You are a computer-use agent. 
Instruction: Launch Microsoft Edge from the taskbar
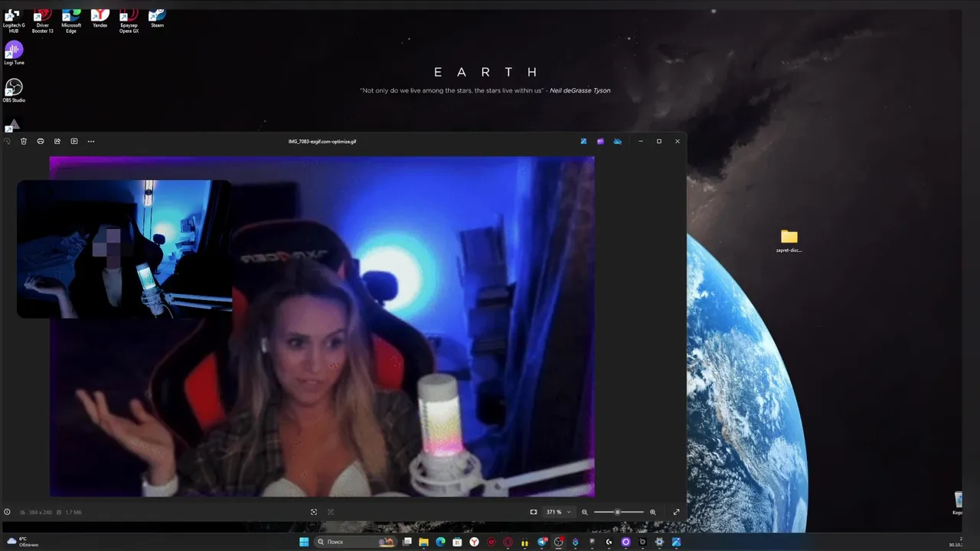[440, 542]
